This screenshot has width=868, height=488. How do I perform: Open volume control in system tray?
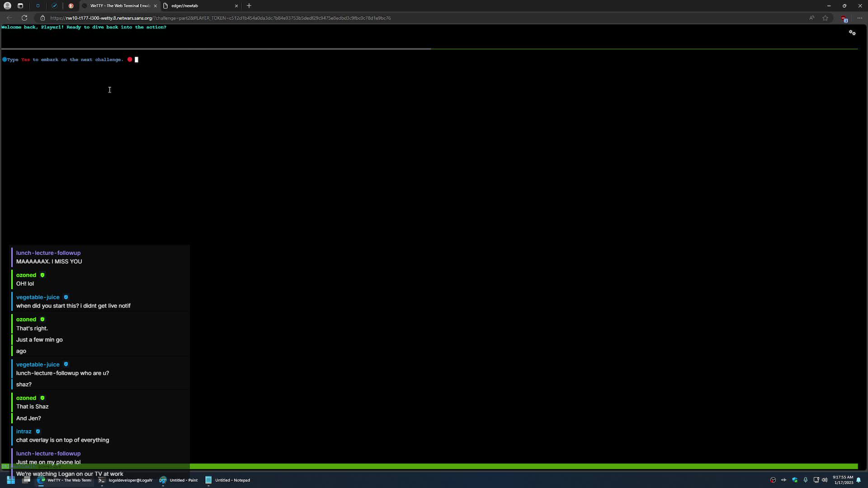point(825,480)
